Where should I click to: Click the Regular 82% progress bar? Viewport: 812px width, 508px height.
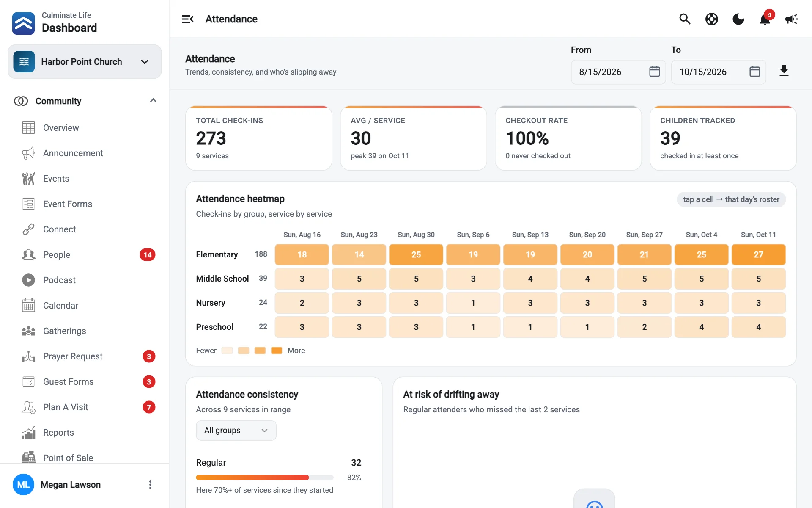pos(265,478)
